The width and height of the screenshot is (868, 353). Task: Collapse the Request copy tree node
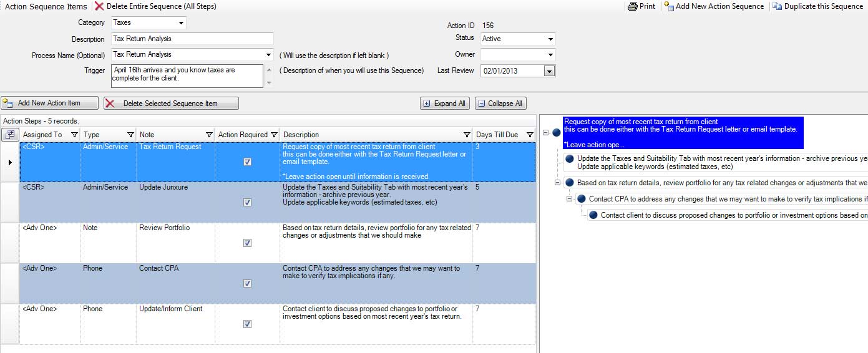[x=546, y=133]
